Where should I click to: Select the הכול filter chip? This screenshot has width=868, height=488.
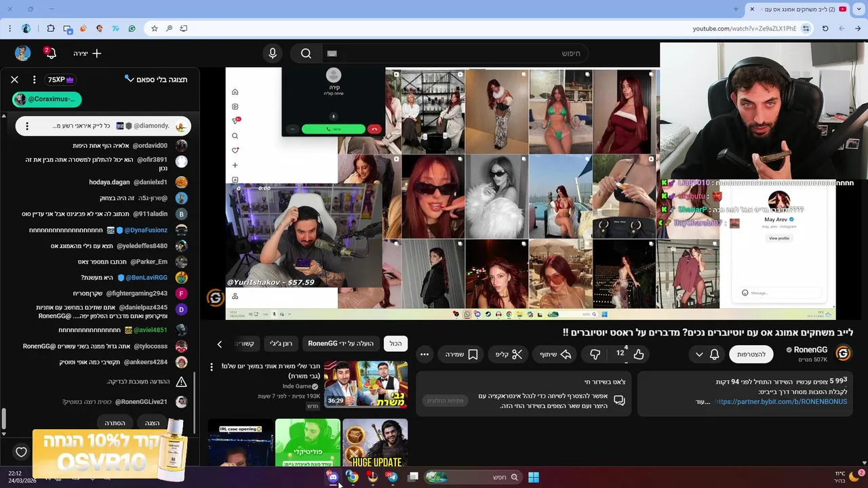coord(395,344)
